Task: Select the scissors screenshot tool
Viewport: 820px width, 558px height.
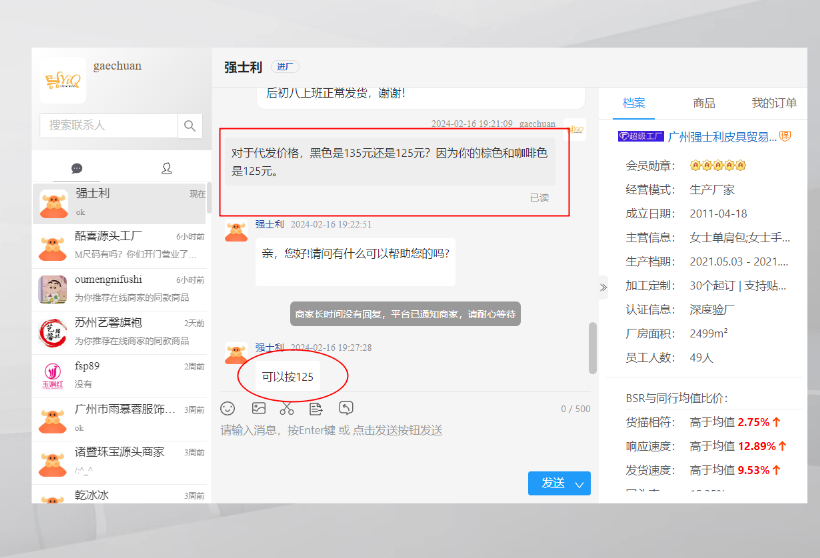Action: coord(287,408)
